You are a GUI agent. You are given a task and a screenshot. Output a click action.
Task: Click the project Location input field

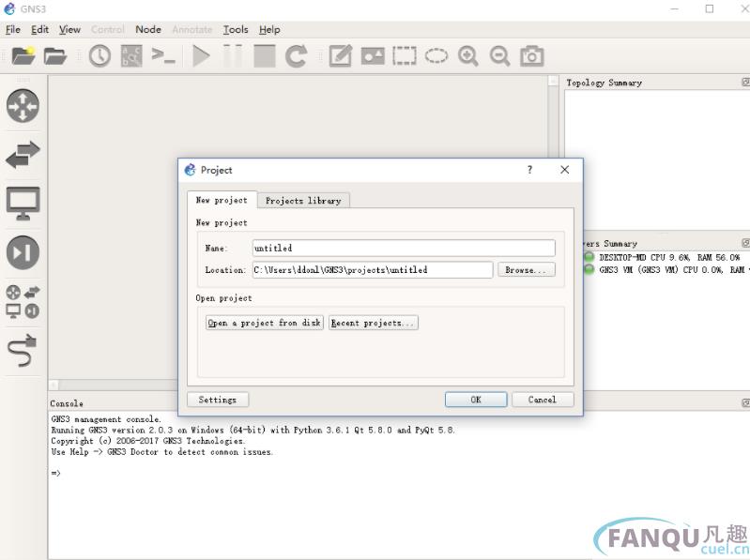click(x=373, y=270)
